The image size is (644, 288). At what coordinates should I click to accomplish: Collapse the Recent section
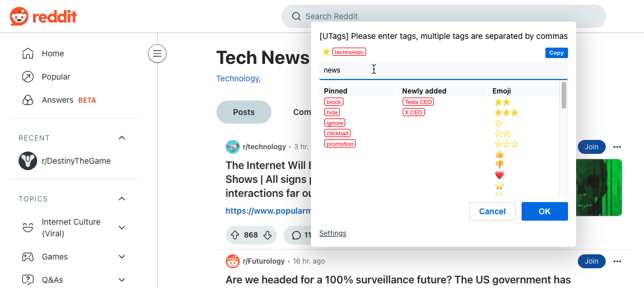[122, 138]
